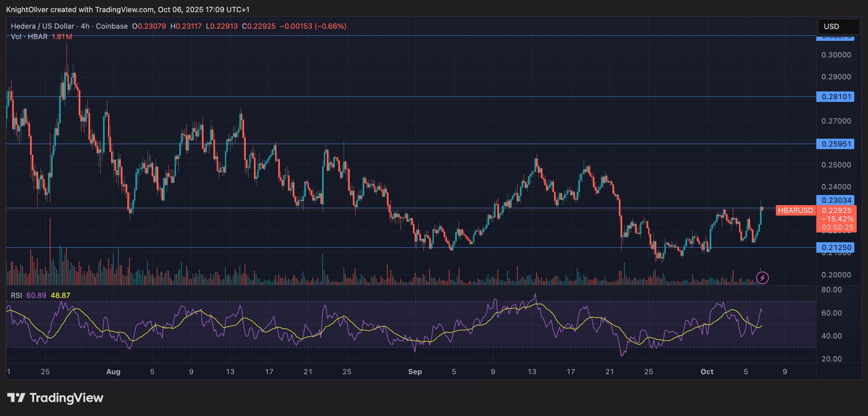Open the USD currency selector
Image resolution: width=868 pixels, height=416 pixels.
click(x=838, y=26)
